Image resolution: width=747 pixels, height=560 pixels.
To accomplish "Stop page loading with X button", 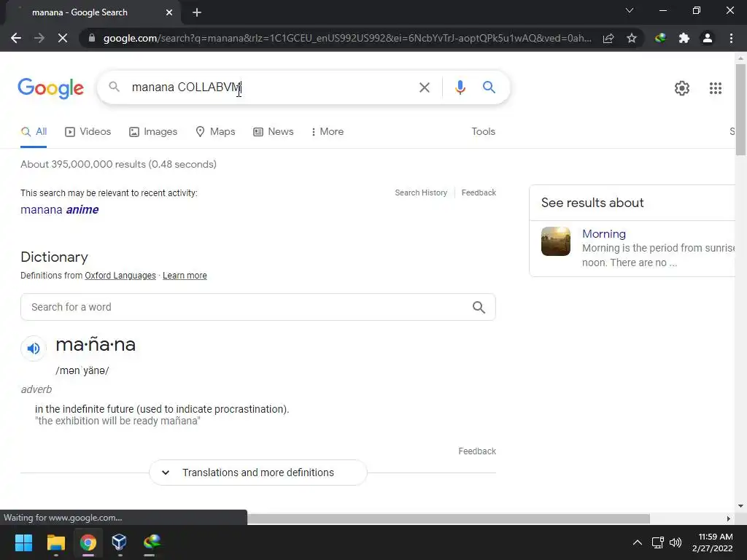I will [63, 38].
